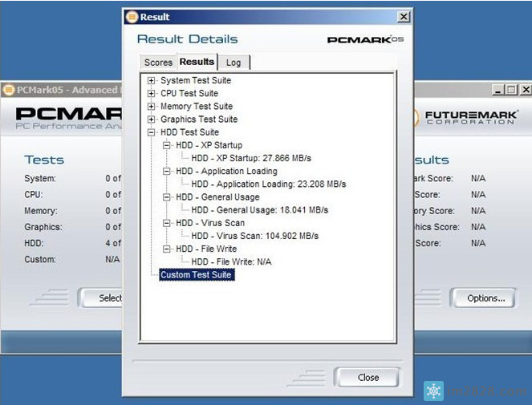Collapse the HDD Test Suite node
Image resolution: width=532 pixels, height=405 pixels.
click(152, 132)
